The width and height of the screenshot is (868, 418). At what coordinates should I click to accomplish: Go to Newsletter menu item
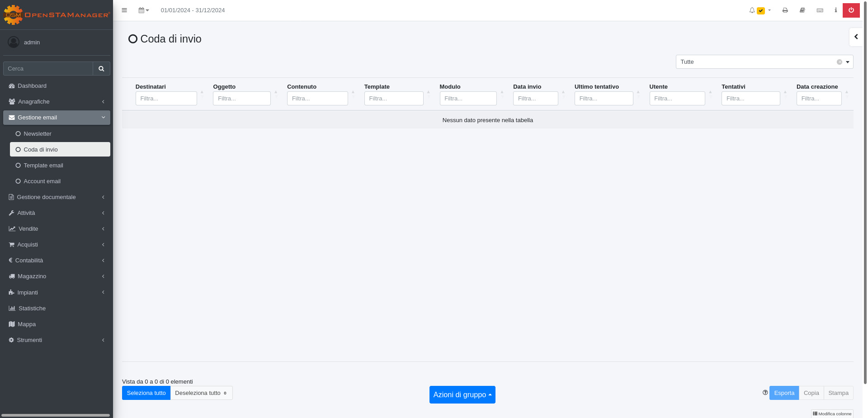(38, 134)
